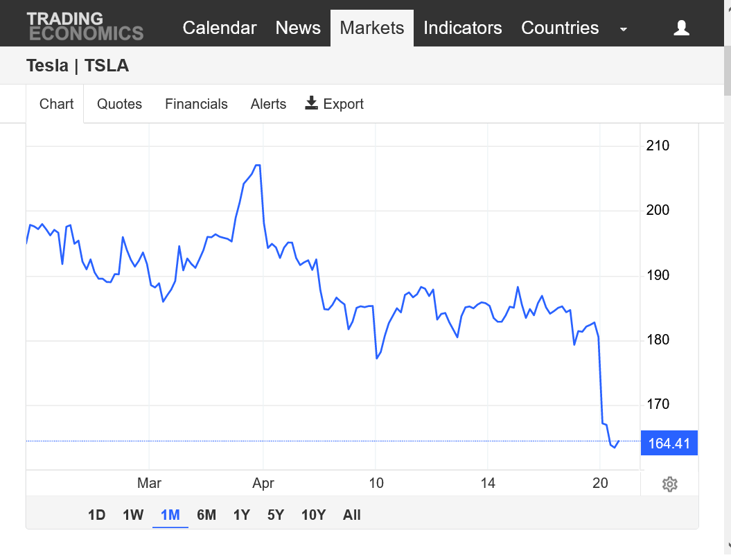Open the Countries menu
Image resolution: width=731 pixels, height=560 pixels.
point(560,28)
